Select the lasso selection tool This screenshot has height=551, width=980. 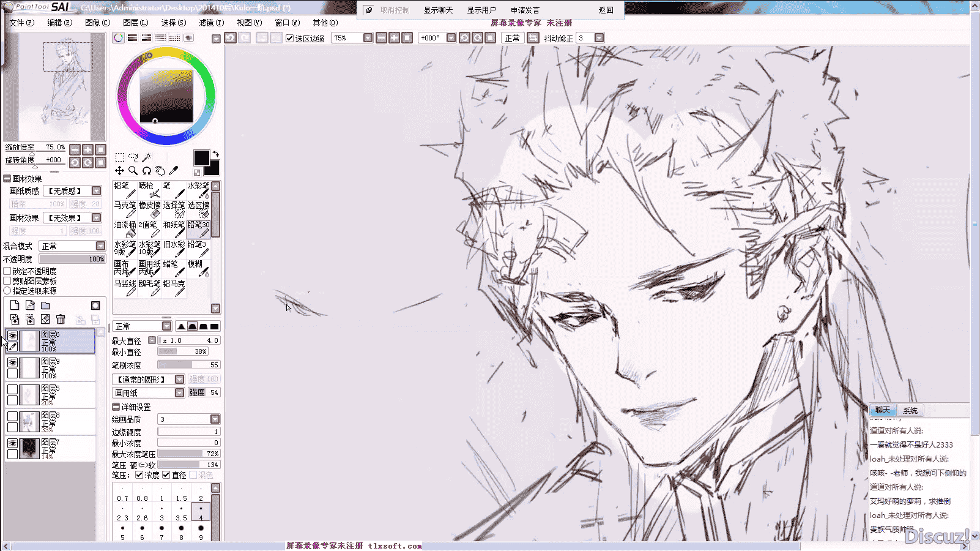[133, 157]
